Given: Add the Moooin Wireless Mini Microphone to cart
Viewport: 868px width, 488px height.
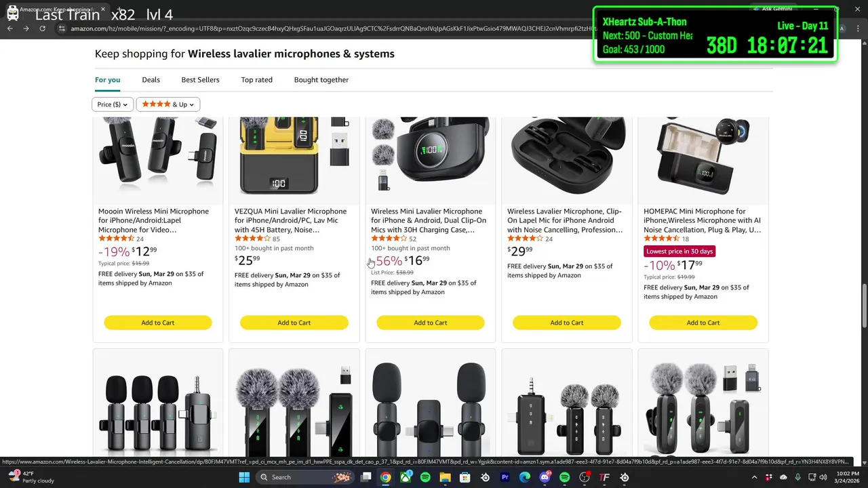Looking at the screenshot, I should click(158, 323).
